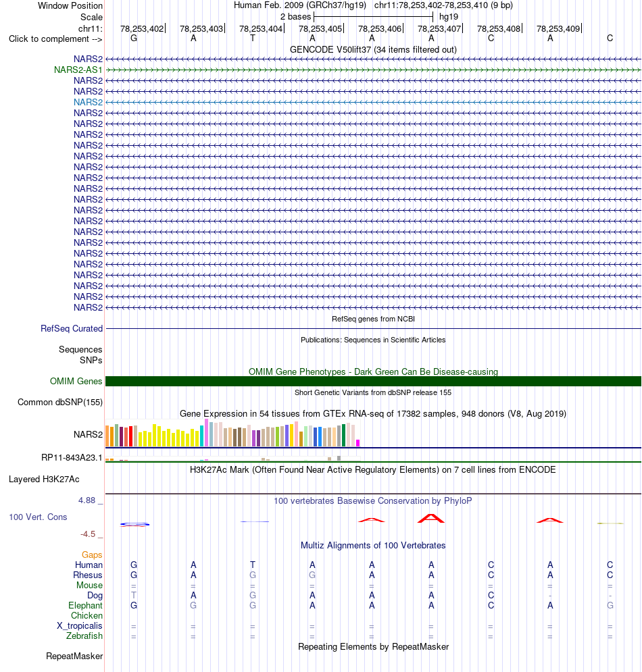Click the hg19 label beside the scale bar
The height and width of the screenshot is (672, 642).
(449, 17)
